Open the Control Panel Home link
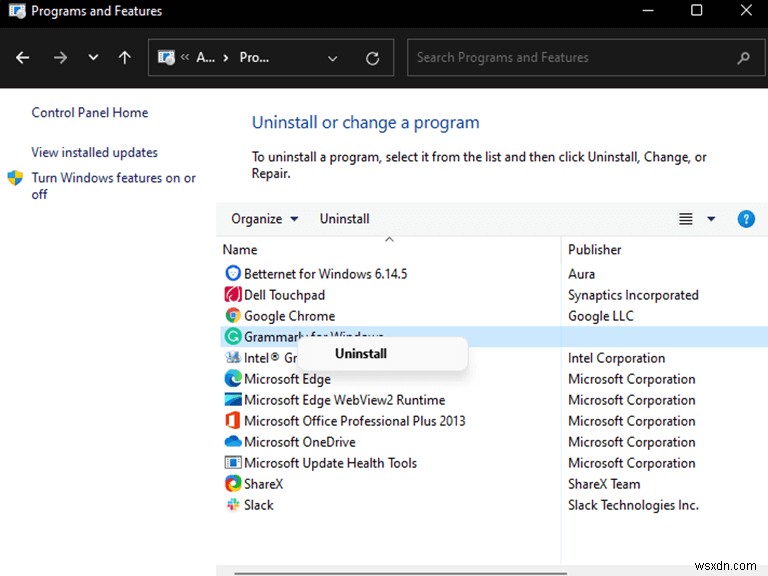 [x=90, y=113]
